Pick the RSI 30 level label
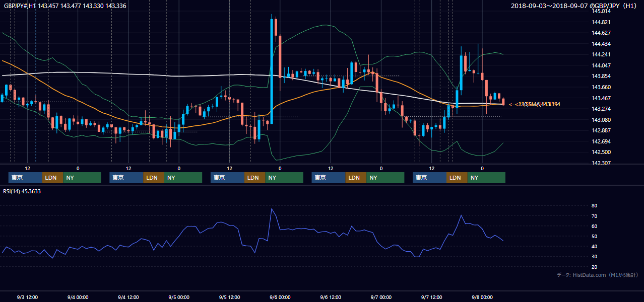 594,256
